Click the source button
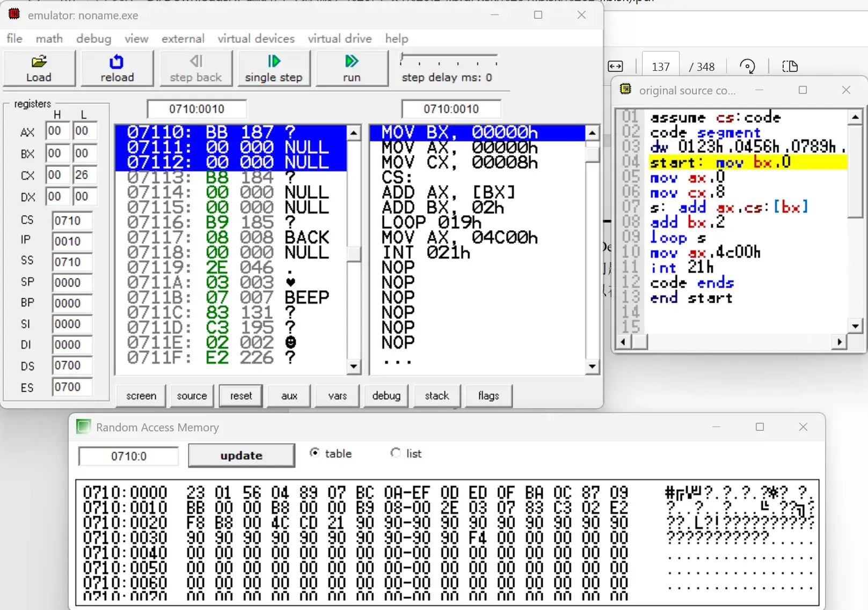The height and width of the screenshot is (610, 868). 192,396
